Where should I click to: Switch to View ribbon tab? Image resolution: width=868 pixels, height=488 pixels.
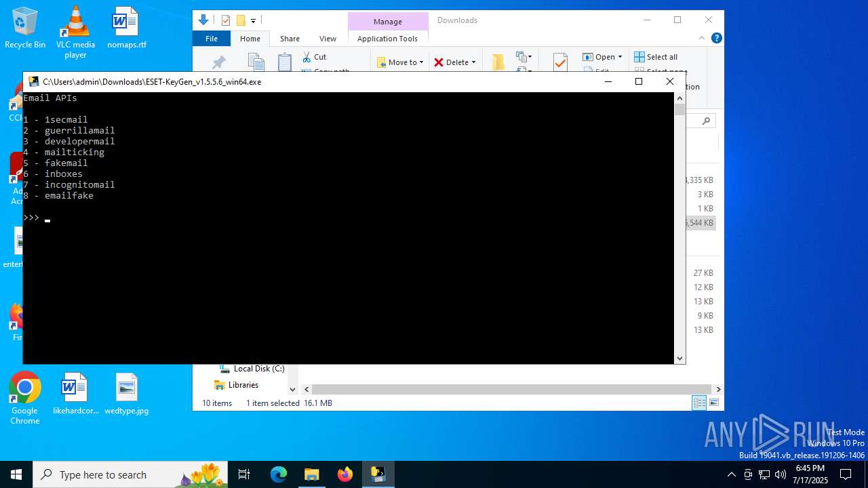tap(328, 39)
